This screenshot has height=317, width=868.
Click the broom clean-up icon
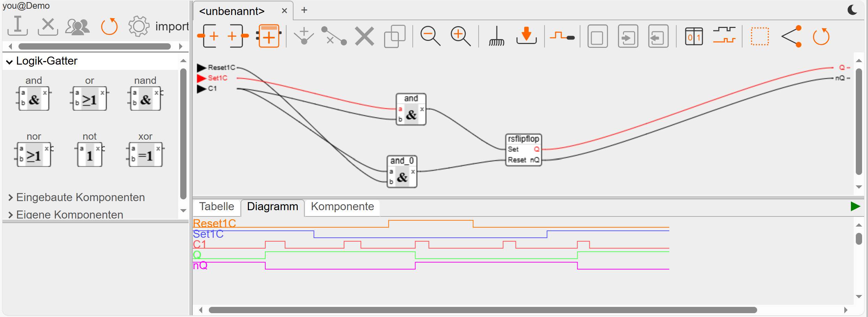pyautogui.click(x=496, y=36)
